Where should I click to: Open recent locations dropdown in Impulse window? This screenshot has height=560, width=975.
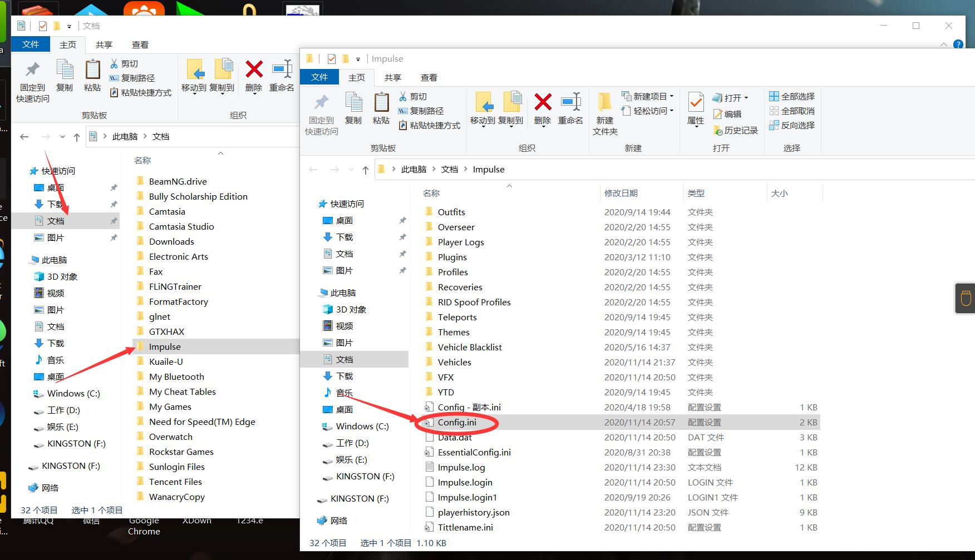coord(351,170)
